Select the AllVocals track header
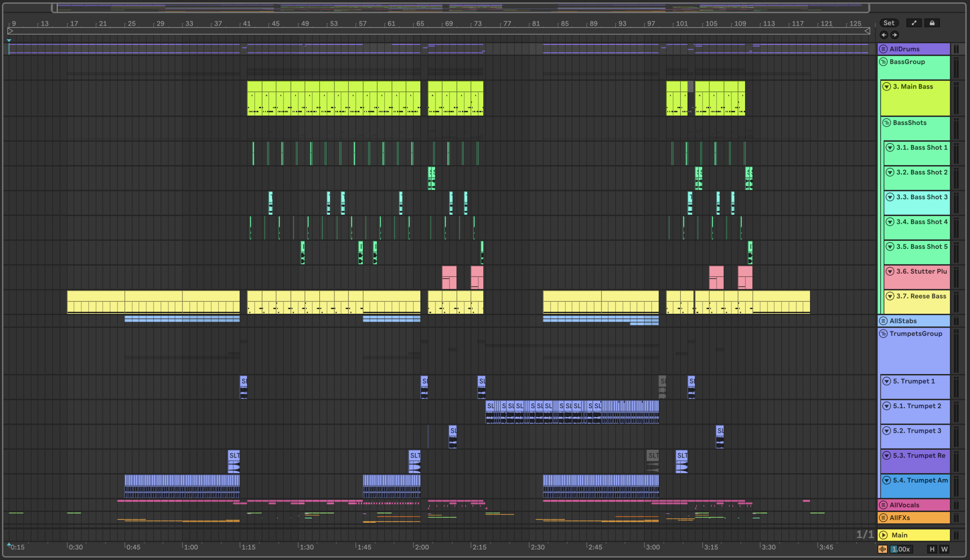The image size is (970, 560). point(919,505)
